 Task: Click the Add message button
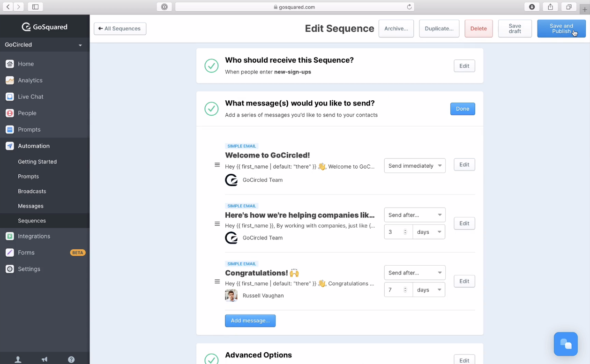[x=250, y=320]
